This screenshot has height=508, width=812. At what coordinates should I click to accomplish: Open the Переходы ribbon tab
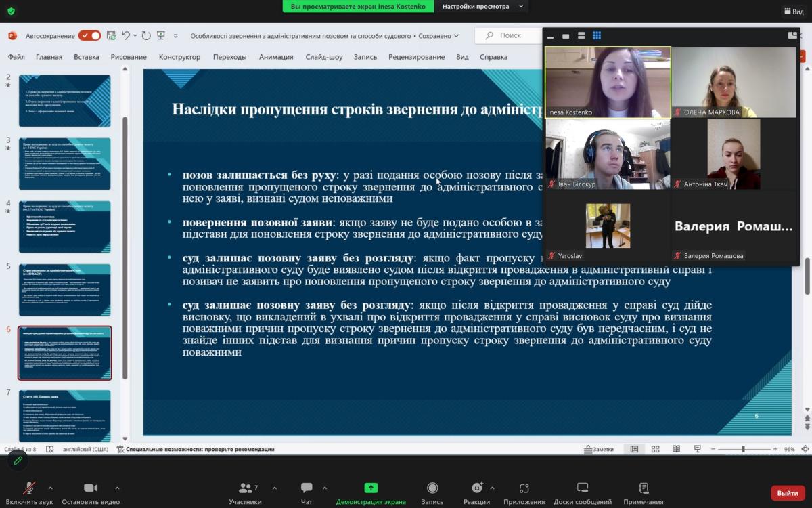coord(229,57)
